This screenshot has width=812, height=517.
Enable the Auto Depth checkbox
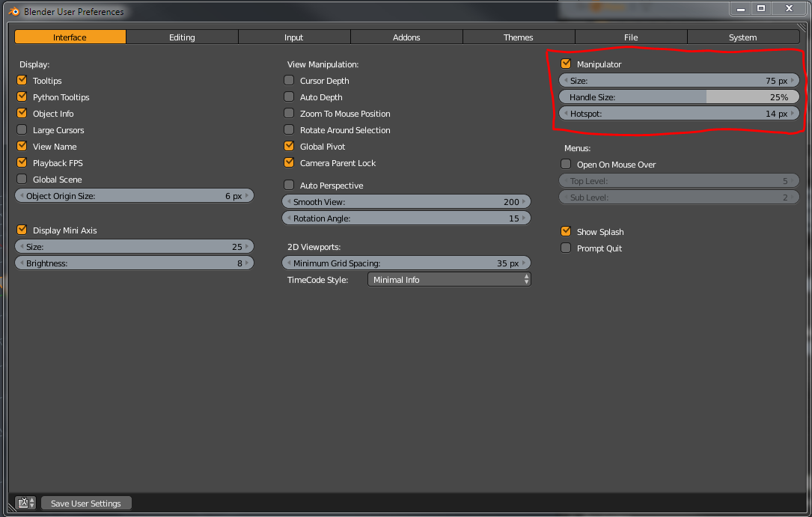289,97
